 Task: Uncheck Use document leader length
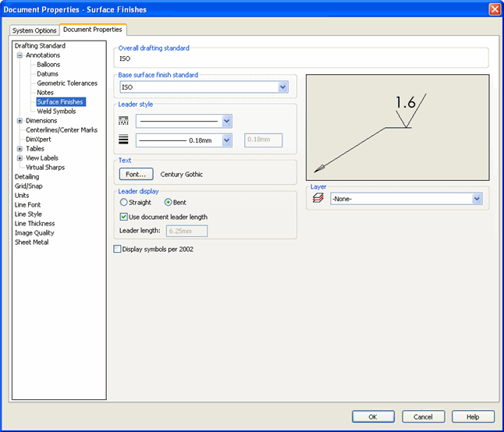click(123, 217)
